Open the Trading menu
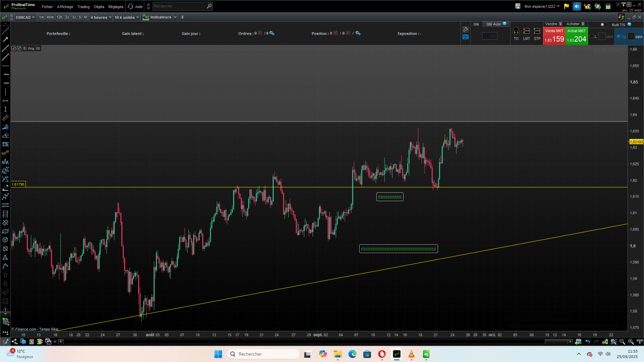The height and width of the screenshot is (362, 644). tap(83, 6)
